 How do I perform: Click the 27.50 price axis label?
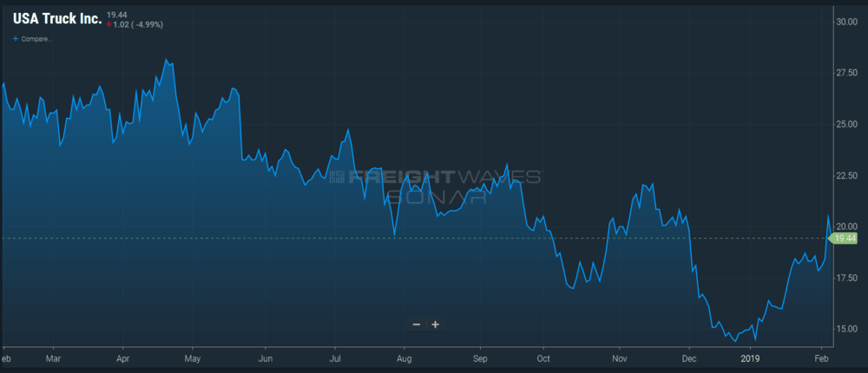(x=845, y=73)
